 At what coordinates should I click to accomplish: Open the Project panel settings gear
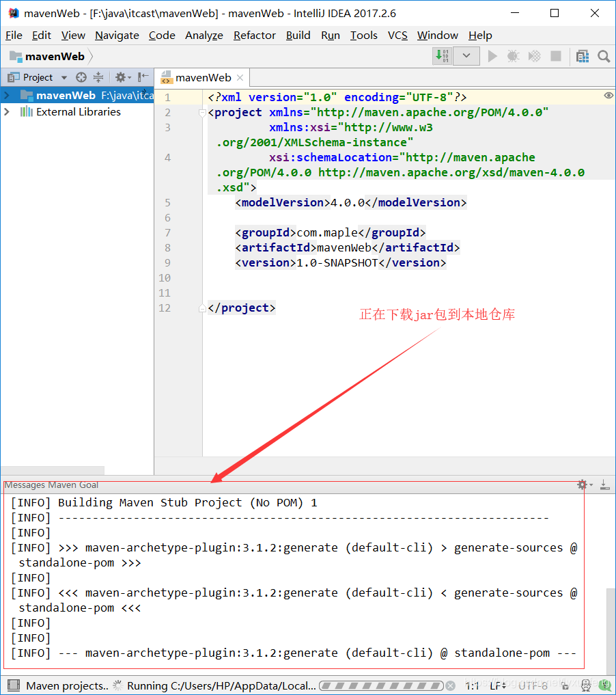coord(123,78)
